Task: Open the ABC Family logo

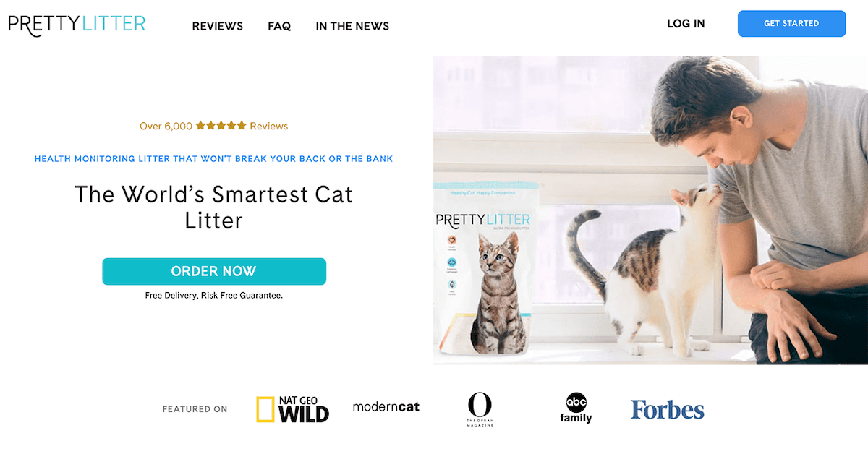Action: pos(576,407)
